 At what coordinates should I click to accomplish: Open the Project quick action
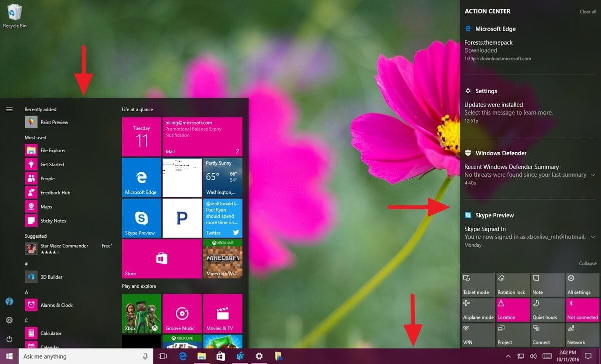click(x=512, y=334)
